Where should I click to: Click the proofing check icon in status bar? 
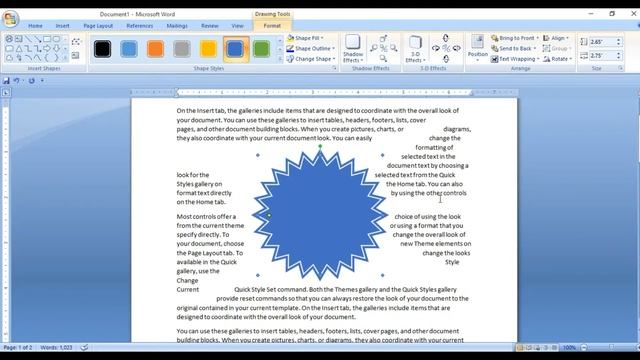click(x=84, y=347)
